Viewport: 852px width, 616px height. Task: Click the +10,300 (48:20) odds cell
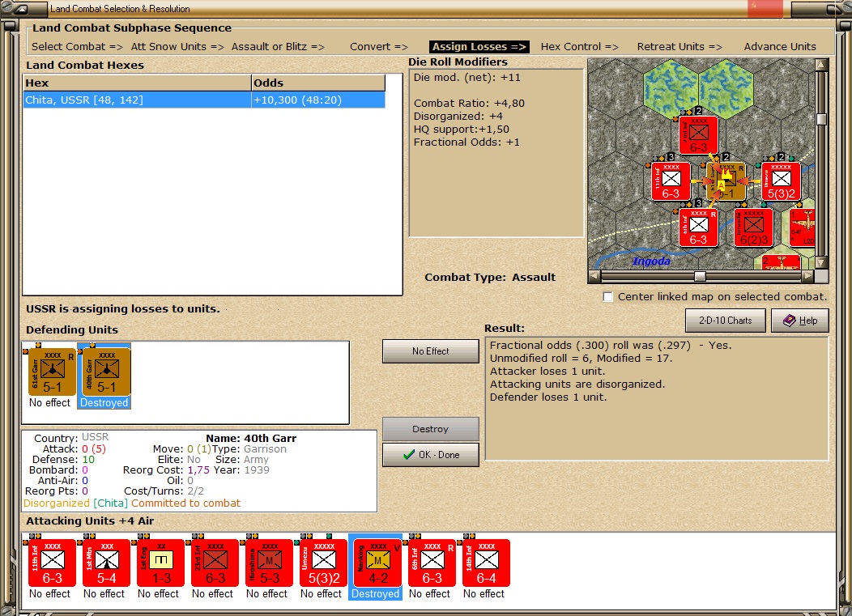[x=317, y=100]
